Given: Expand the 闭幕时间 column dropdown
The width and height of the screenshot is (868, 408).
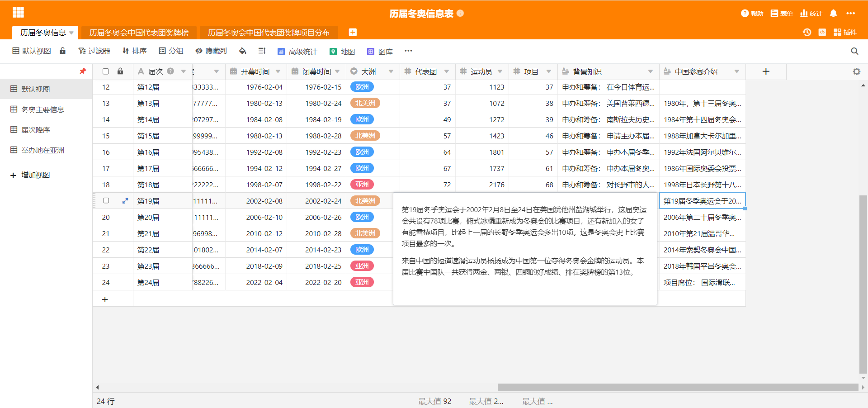Looking at the screenshot, I should click(337, 71).
